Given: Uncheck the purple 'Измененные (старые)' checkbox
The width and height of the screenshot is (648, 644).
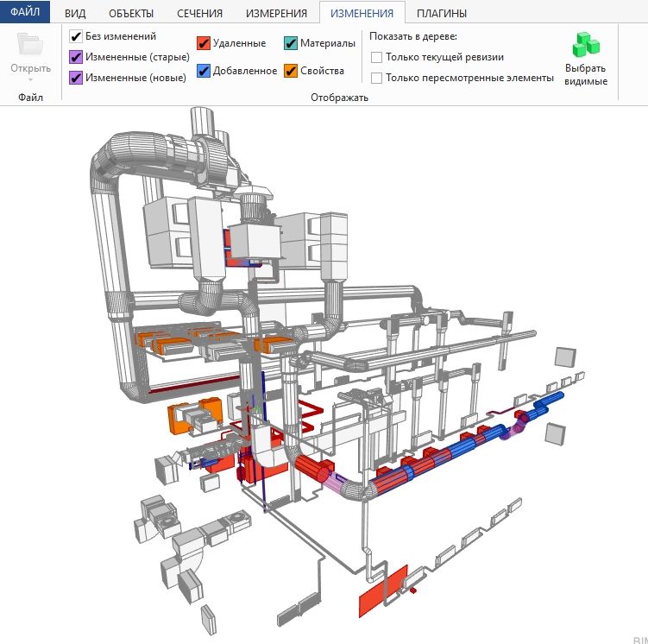Looking at the screenshot, I should (x=77, y=57).
